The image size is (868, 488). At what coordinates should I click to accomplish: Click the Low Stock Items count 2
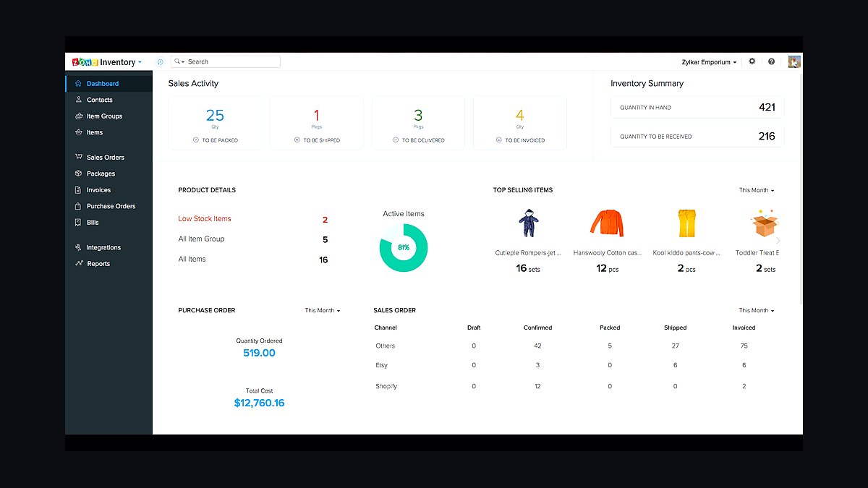(325, 219)
